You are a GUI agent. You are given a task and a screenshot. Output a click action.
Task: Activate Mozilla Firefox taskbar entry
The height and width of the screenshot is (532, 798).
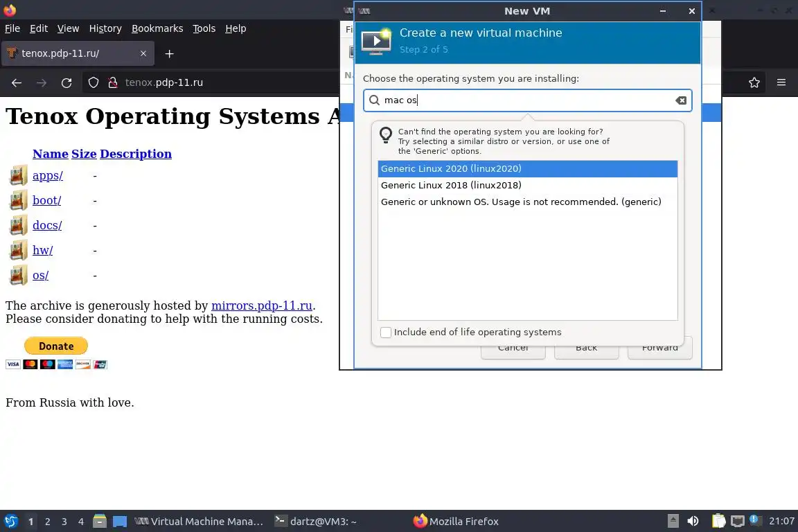456,522
